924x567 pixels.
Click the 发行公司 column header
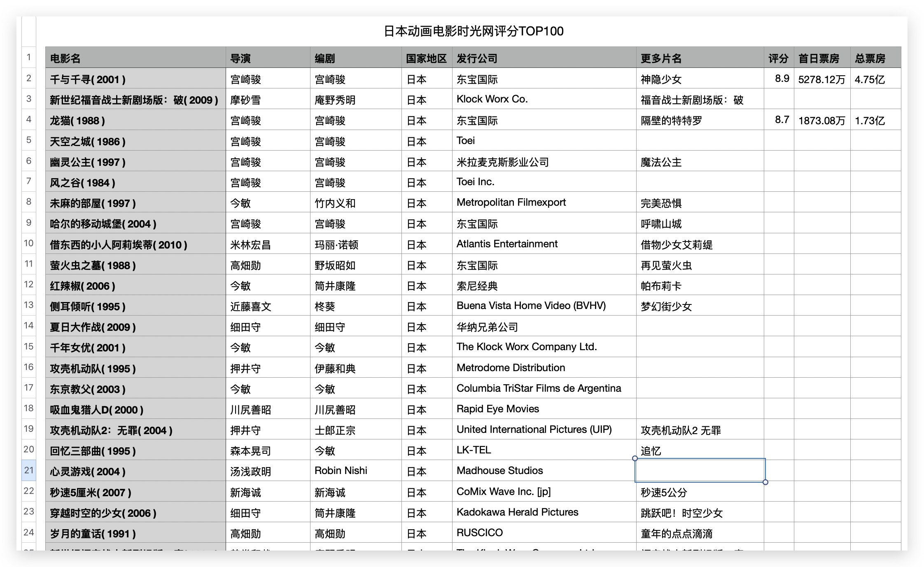[544, 58]
